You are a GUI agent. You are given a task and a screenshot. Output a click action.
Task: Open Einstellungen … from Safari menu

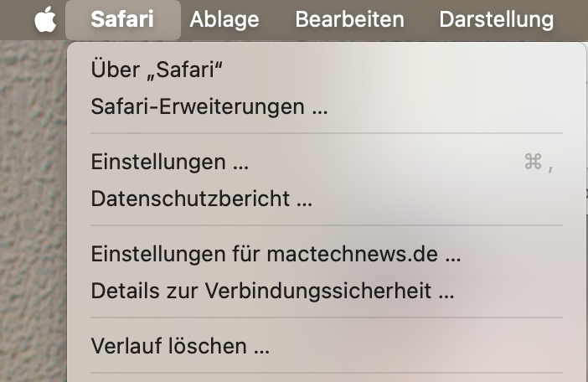[327, 162]
